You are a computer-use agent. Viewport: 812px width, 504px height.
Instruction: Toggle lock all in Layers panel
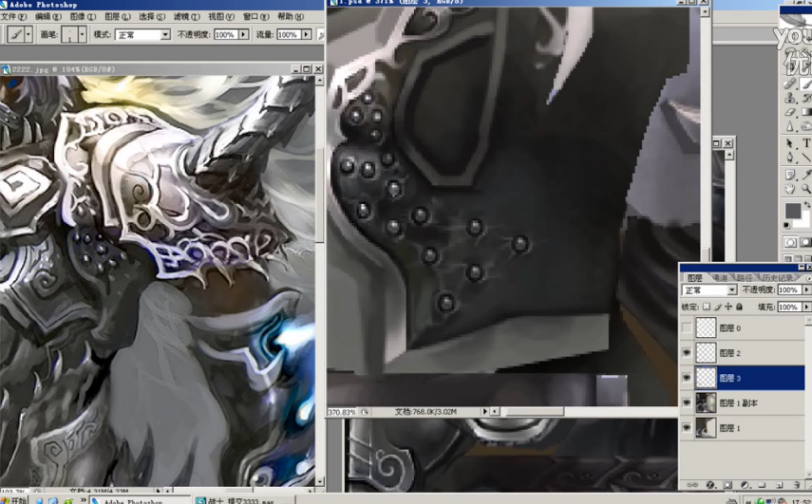pyautogui.click(x=740, y=307)
